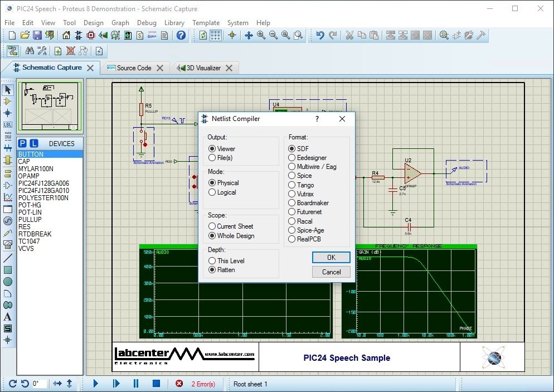The height and width of the screenshot is (392, 554).
Task: Choose Spice netlist format
Action: [x=292, y=176]
